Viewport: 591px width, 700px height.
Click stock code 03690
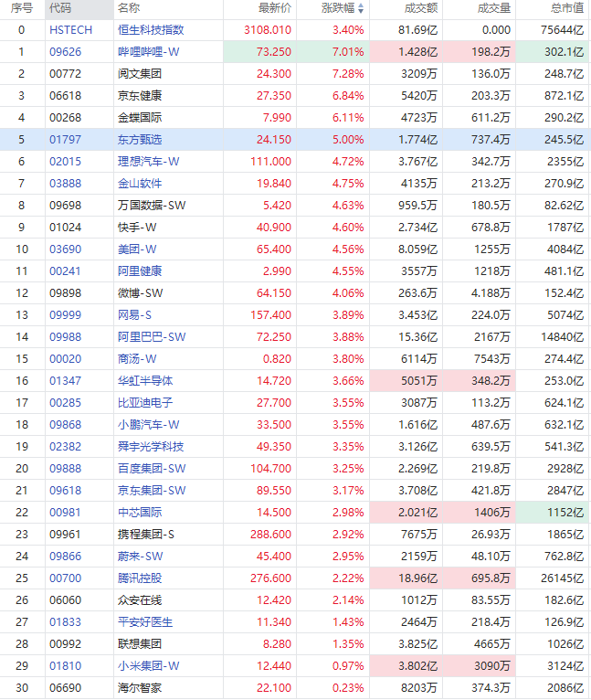65,249
